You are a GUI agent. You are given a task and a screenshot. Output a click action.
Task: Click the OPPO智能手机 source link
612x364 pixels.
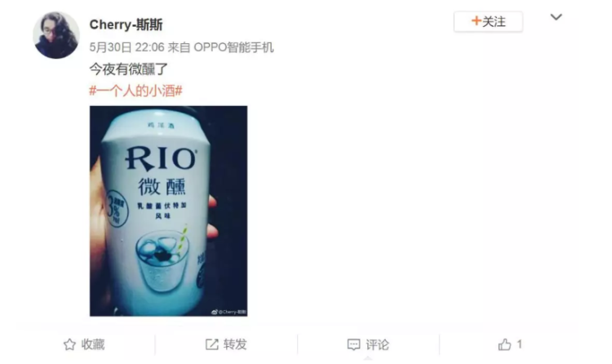point(234,47)
